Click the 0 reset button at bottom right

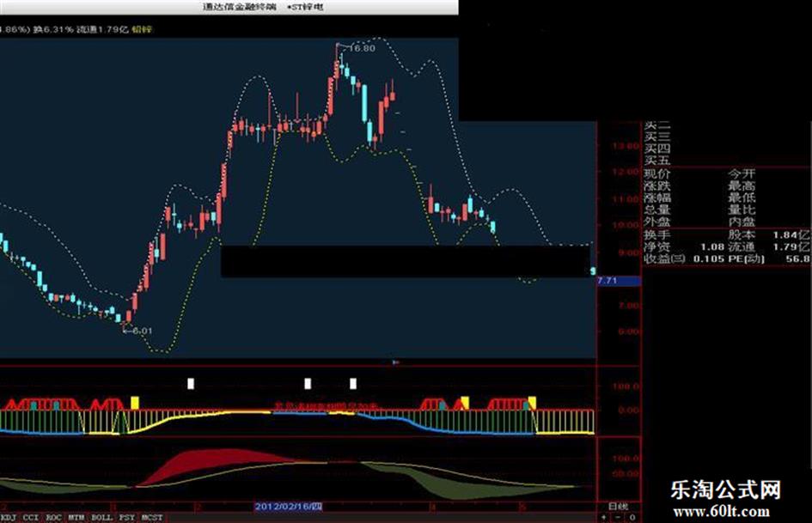[632, 517]
